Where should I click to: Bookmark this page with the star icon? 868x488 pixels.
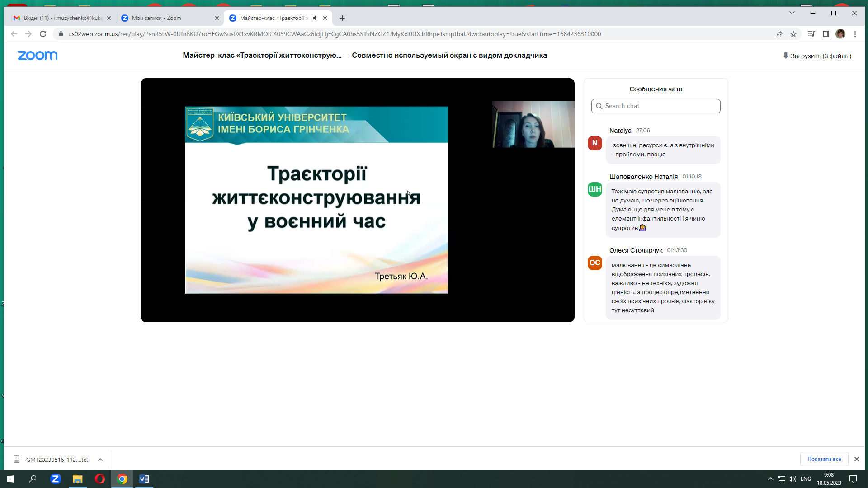pos(794,34)
